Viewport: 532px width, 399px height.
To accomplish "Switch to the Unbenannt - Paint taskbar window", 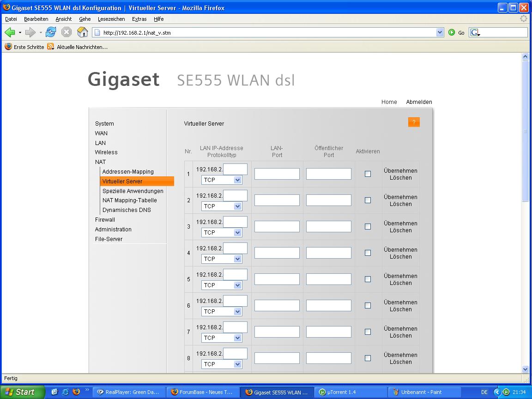I will [424, 392].
